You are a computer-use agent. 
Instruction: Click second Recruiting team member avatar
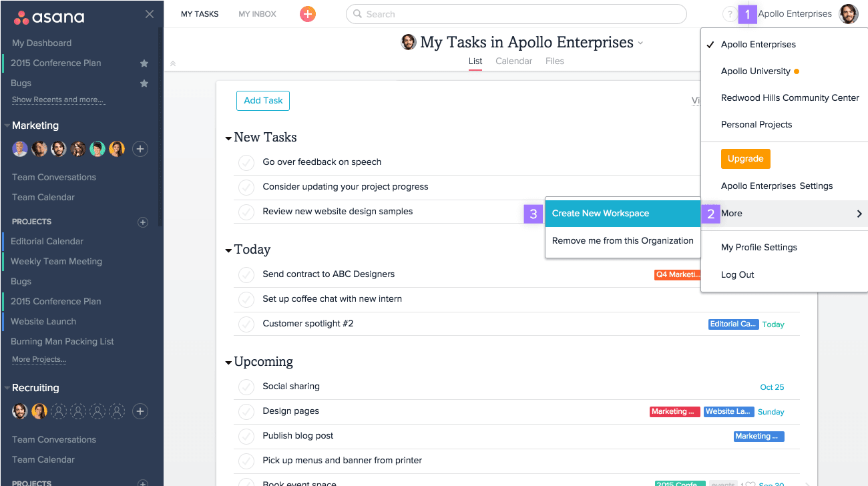pyautogui.click(x=39, y=411)
